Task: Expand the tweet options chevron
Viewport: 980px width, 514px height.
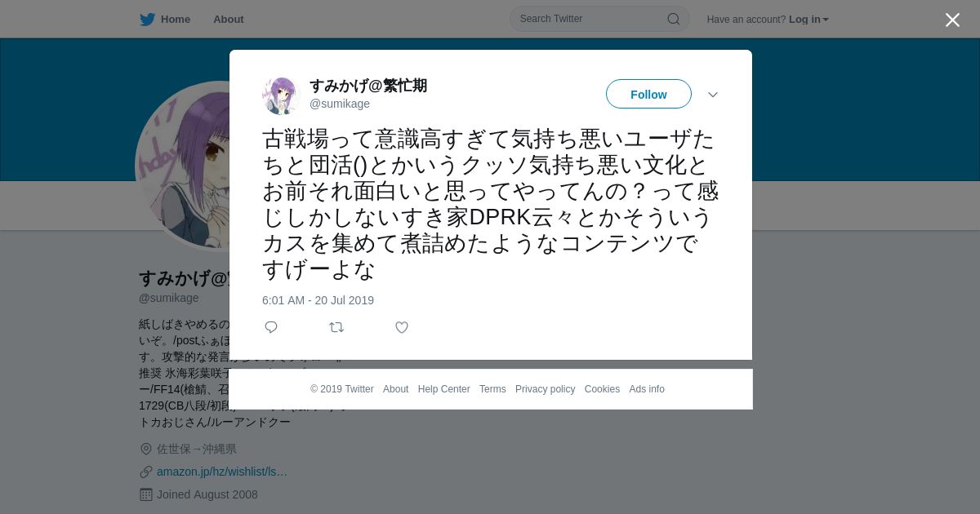Action: (713, 95)
